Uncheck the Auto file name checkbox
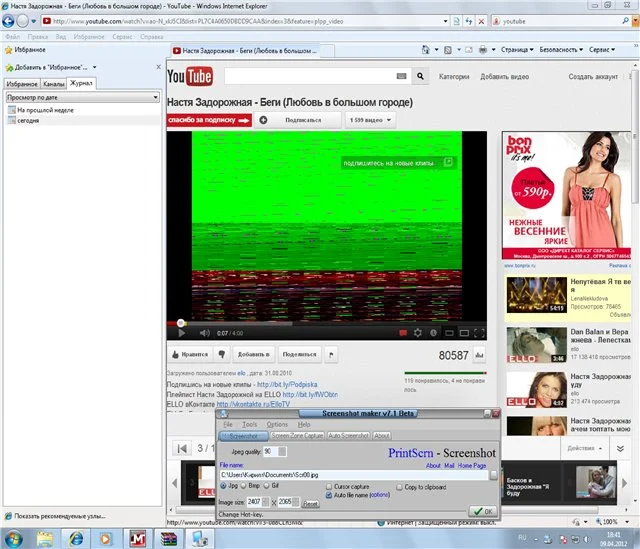The width and height of the screenshot is (640, 549). (329, 495)
